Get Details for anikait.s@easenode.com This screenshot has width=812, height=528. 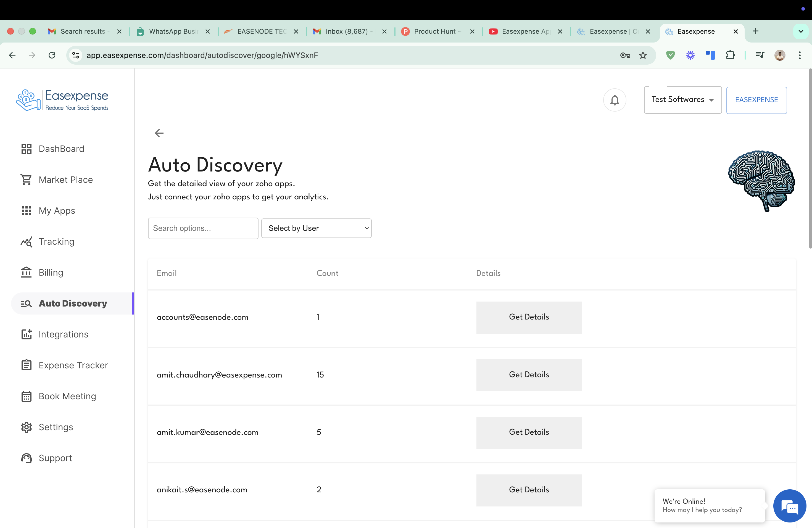point(529,490)
